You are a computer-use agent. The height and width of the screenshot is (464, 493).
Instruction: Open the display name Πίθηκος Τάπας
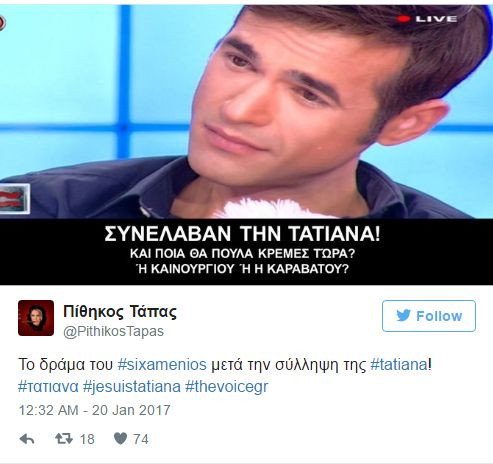(x=120, y=312)
